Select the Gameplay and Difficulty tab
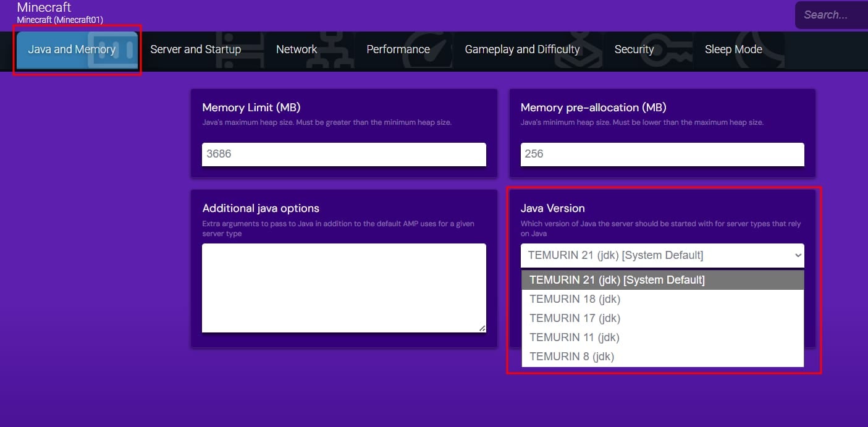The width and height of the screenshot is (868, 427). [x=522, y=49]
